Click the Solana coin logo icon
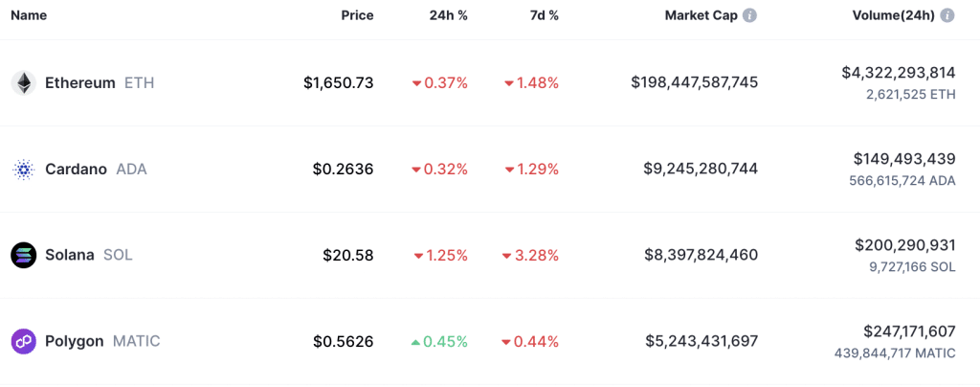The width and height of the screenshot is (980, 387). (23, 256)
